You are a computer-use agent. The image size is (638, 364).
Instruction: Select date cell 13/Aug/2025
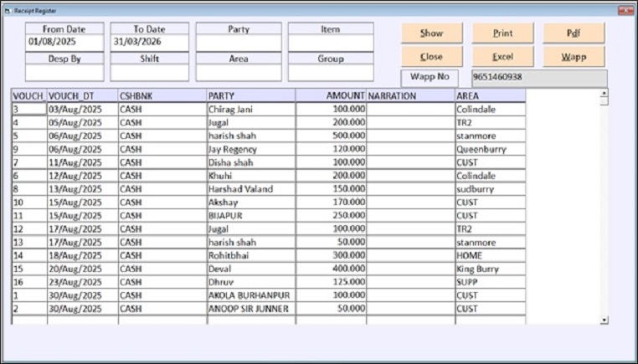pos(82,189)
